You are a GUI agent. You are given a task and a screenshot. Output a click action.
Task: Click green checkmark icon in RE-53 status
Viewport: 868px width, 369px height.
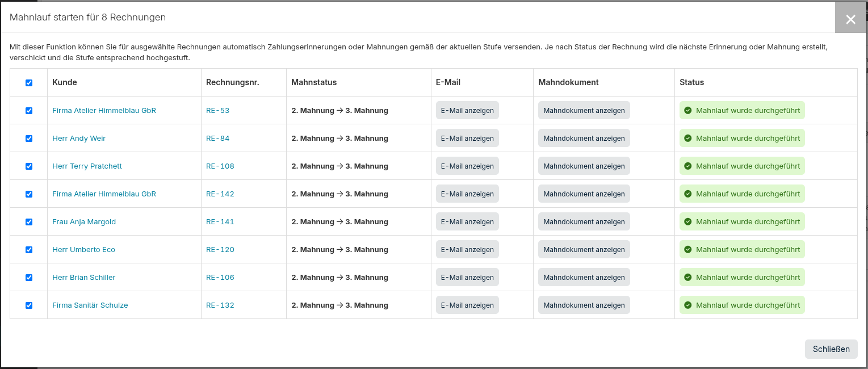click(x=688, y=111)
